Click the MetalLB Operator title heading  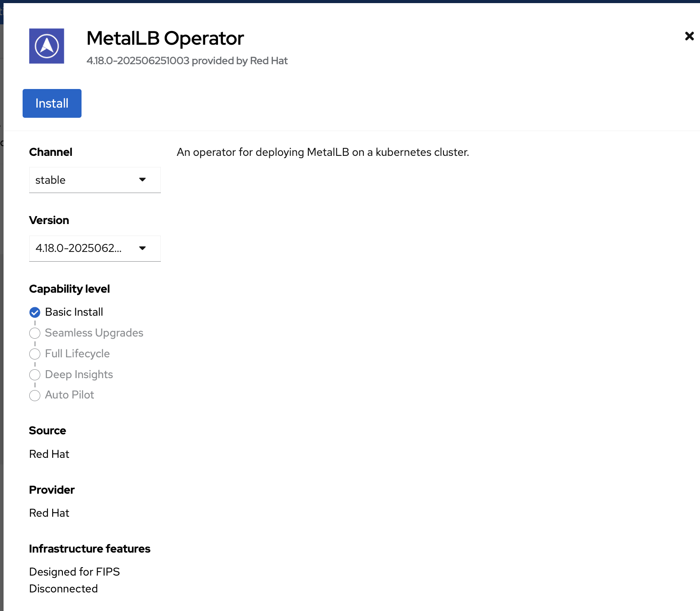tap(165, 39)
